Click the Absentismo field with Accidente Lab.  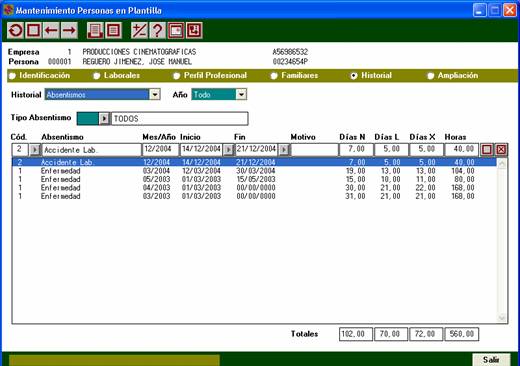pos(91,150)
